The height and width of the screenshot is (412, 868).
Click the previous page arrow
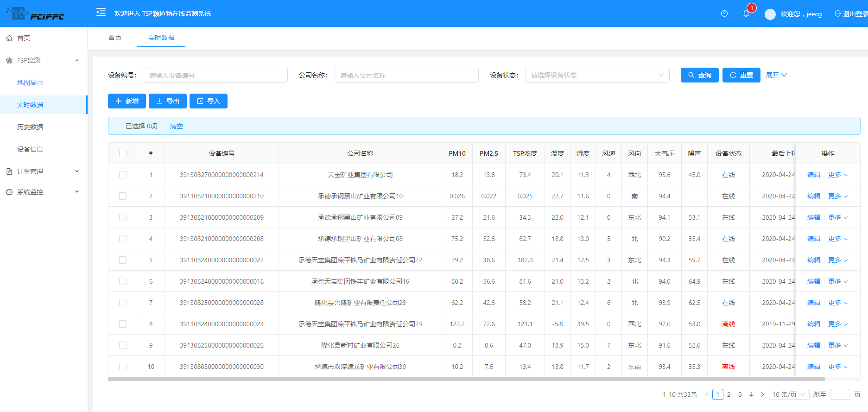707,394
